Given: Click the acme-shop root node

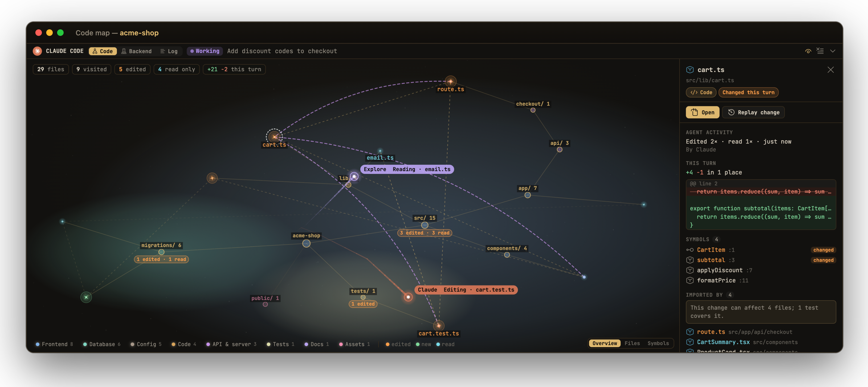Looking at the screenshot, I should click(x=306, y=243).
